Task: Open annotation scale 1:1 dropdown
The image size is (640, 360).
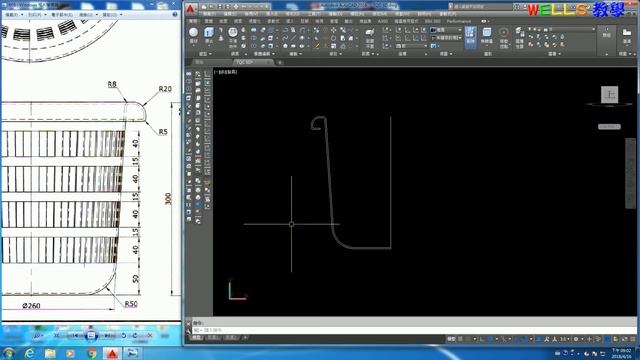Action: pyautogui.click(x=564, y=339)
